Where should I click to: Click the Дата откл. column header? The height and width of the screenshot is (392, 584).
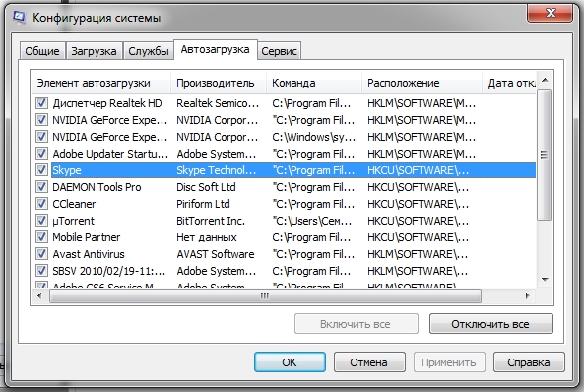click(x=509, y=83)
